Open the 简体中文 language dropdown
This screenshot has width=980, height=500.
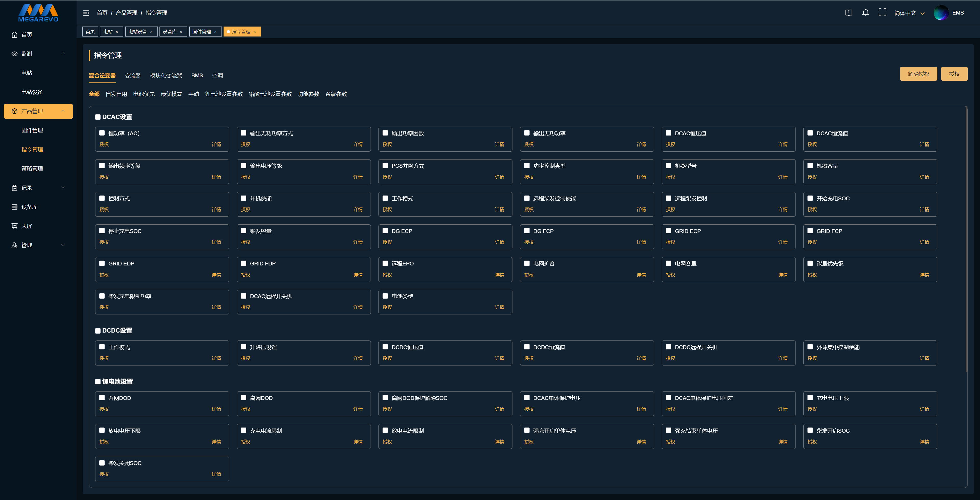[909, 13]
